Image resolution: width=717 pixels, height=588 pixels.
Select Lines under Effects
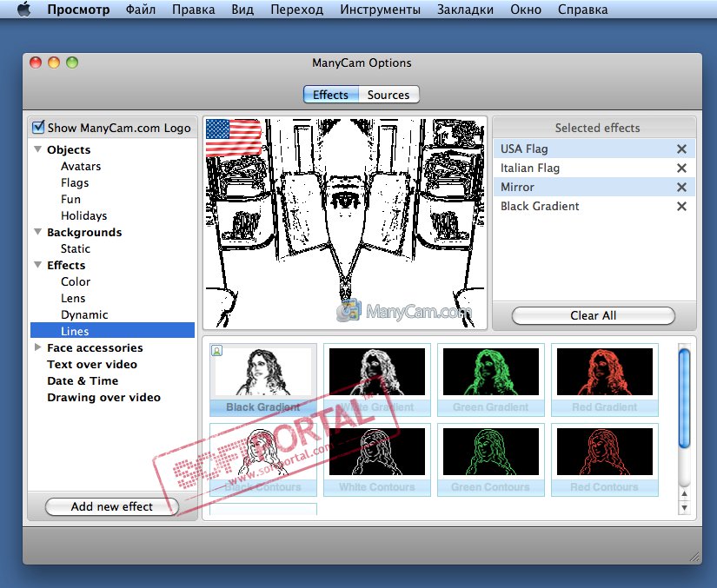coord(112,331)
